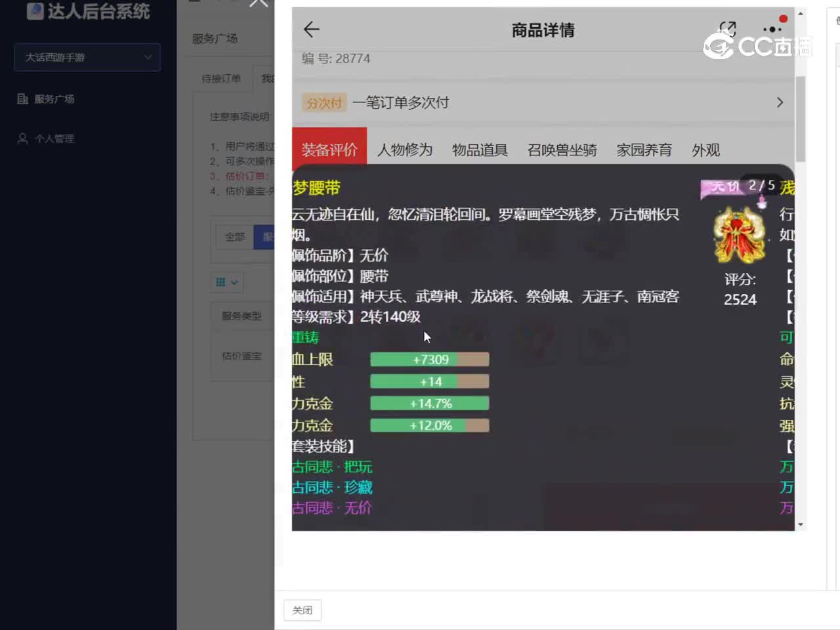Click the 服务广场 breadcrumb title
The width and height of the screenshot is (840, 630).
(x=215, y=39)
